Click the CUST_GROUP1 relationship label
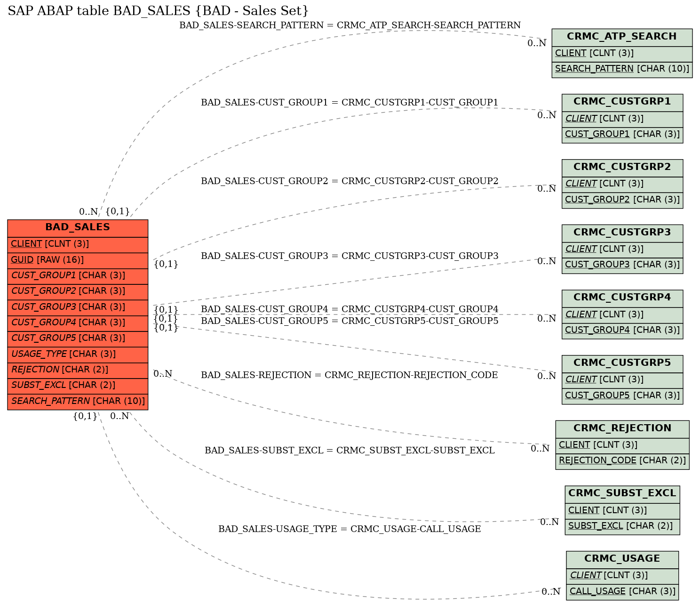This screenshot has width=700, height=605. 350,103
